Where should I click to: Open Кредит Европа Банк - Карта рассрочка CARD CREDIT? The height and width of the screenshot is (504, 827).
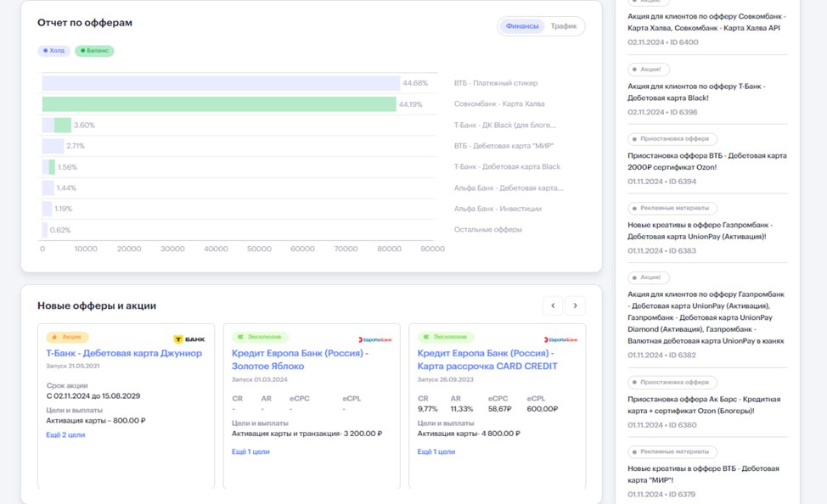pyautogui.click(x=487, y=360)
